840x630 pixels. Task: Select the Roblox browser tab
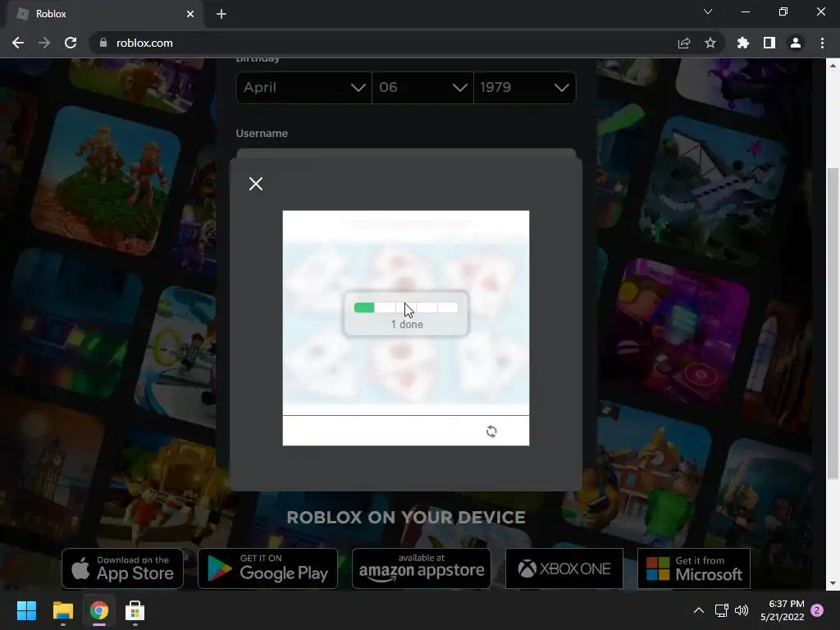[x=105, y=14]
